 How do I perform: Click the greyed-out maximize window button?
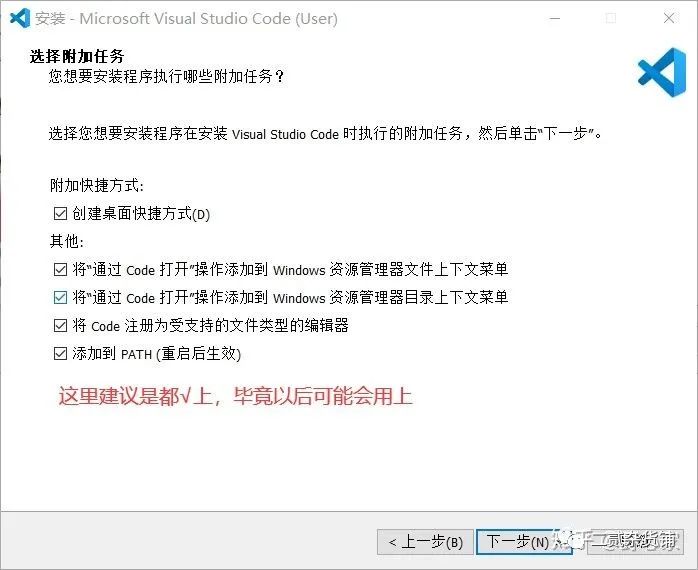(611, 18)
